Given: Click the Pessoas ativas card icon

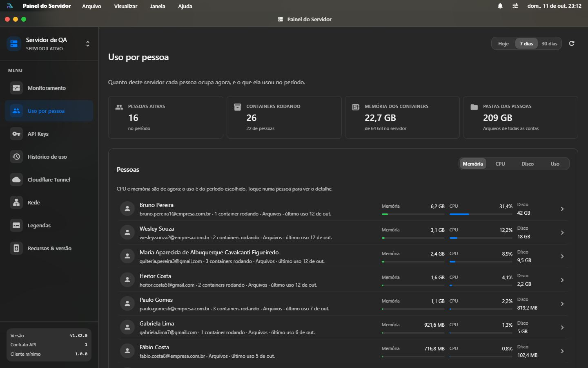Looking at the screenshot, I should click(119, 107).
